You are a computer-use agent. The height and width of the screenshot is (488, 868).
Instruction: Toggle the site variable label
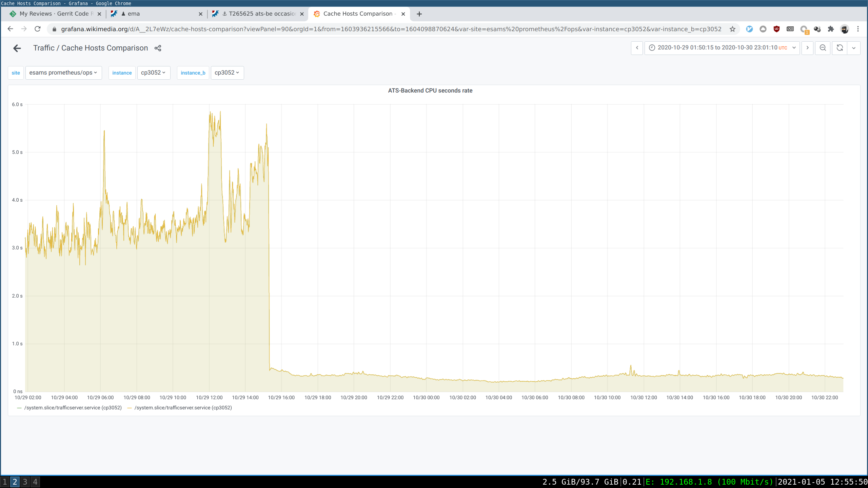pos(16,73)
